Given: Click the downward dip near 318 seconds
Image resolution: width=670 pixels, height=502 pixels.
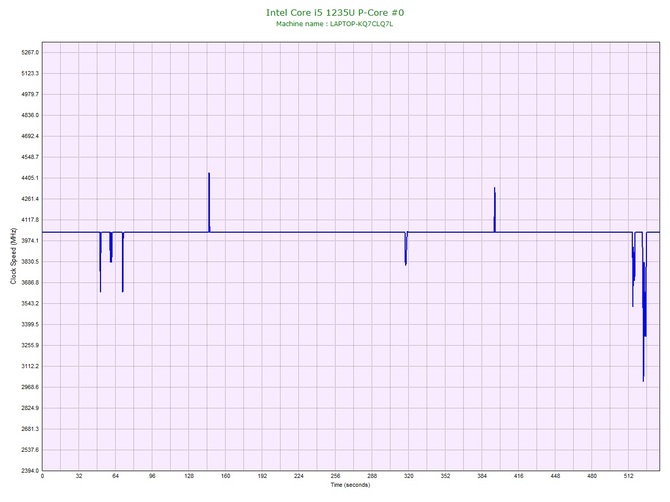Looking at the screenshot, I should click(x=406, y=249).
